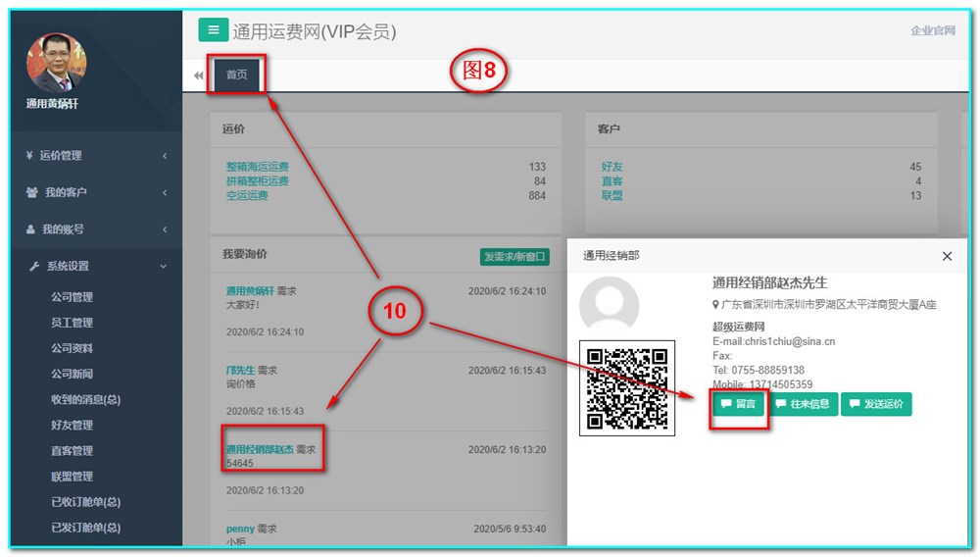Collapse the 系统设置 menu chevron
This screenshot has width=980, height=557.
coord(164,267)
